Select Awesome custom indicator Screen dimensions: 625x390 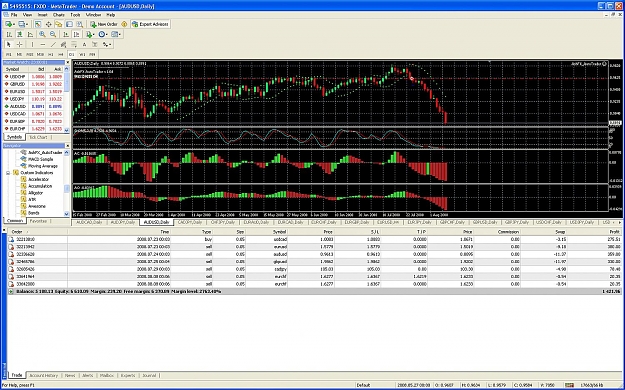tap(37, 206)
